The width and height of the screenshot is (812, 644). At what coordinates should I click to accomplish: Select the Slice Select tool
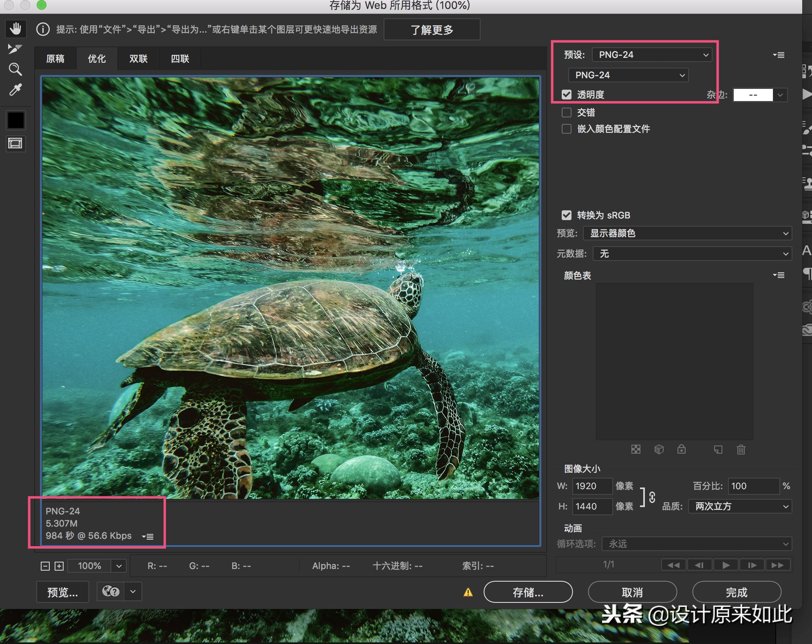tap(15, 49)
